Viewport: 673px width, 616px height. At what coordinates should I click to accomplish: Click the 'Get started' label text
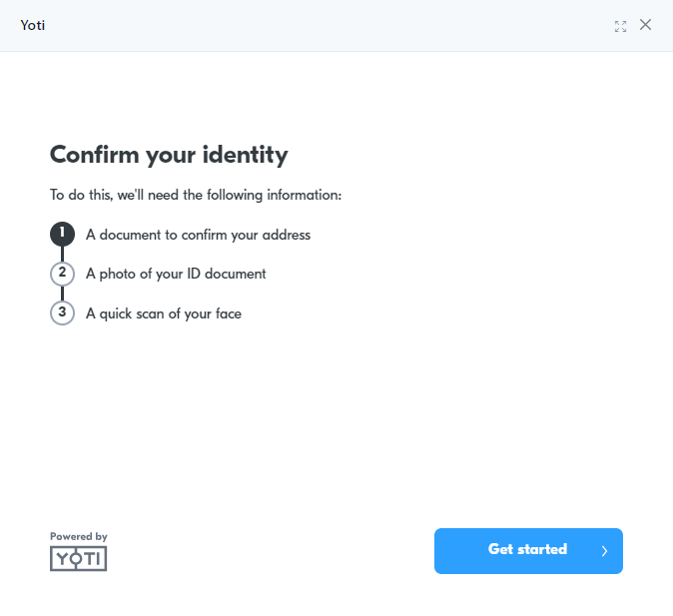[x=527, y=549]
